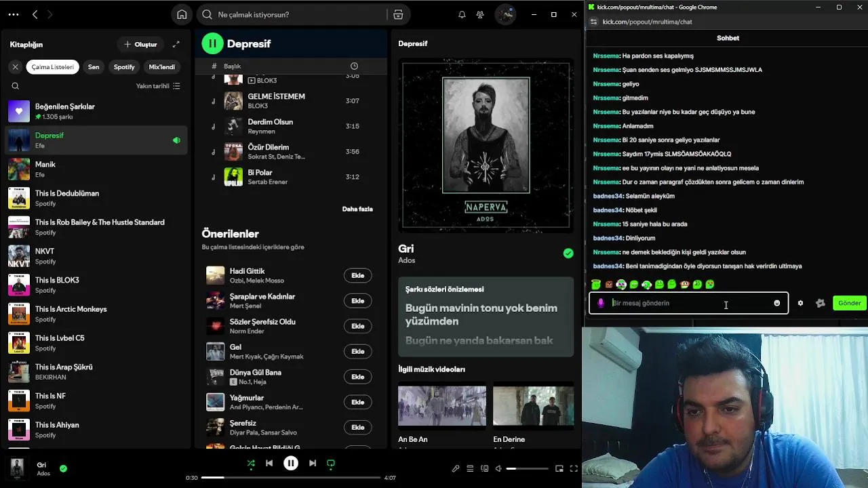Search within the library

pyautogui.click(x=16, y=86)
